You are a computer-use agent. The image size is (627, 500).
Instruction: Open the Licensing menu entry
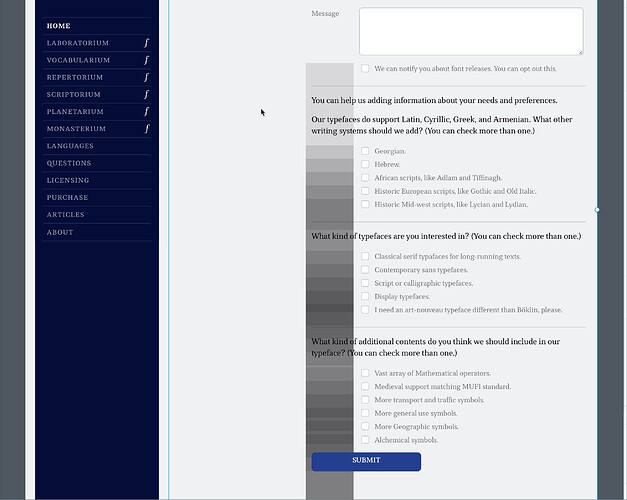pos(68,181)
